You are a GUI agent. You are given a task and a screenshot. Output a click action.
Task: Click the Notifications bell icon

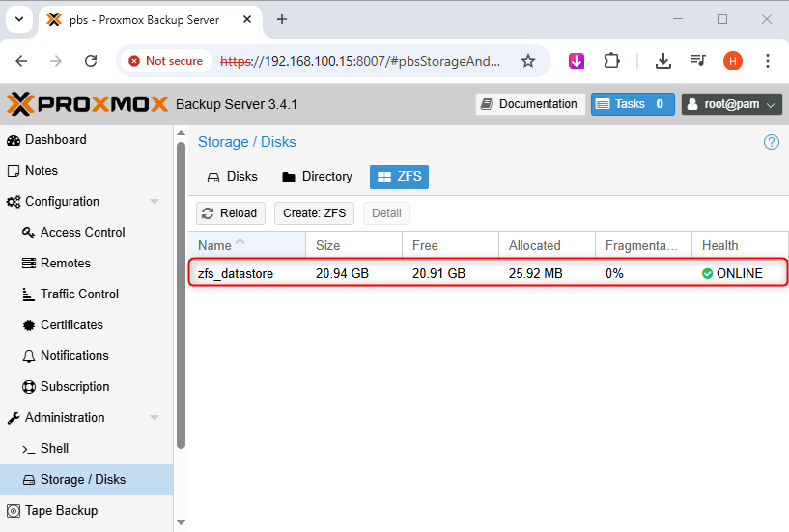(29, 356)
